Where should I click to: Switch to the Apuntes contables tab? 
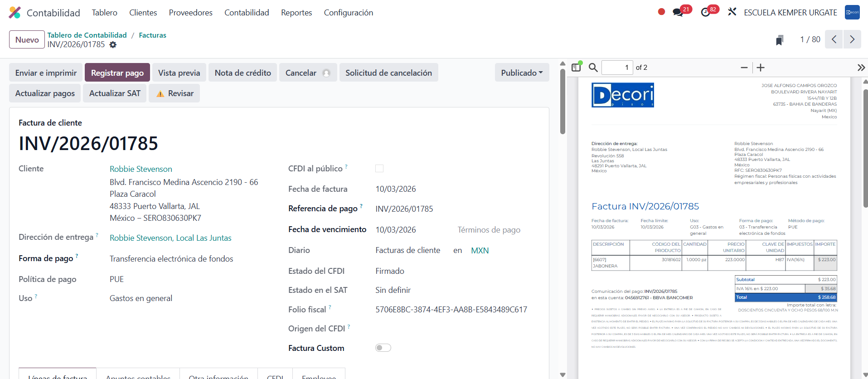coord(138,375)
